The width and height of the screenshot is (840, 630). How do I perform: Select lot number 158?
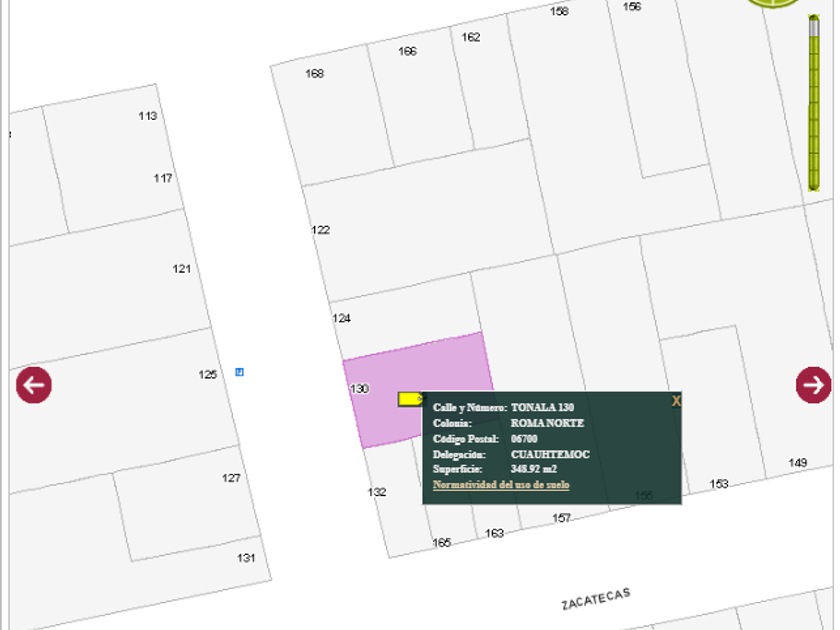(x=559, y=11)
